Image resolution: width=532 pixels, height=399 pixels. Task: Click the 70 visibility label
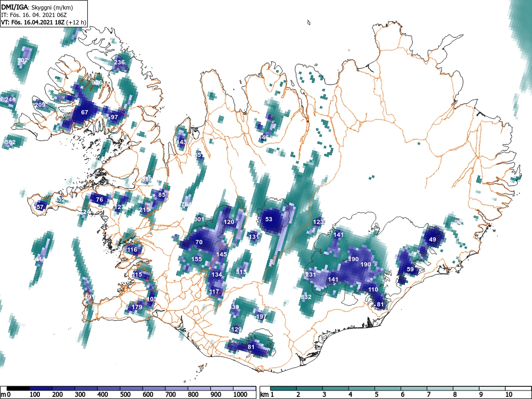point(199,242)
